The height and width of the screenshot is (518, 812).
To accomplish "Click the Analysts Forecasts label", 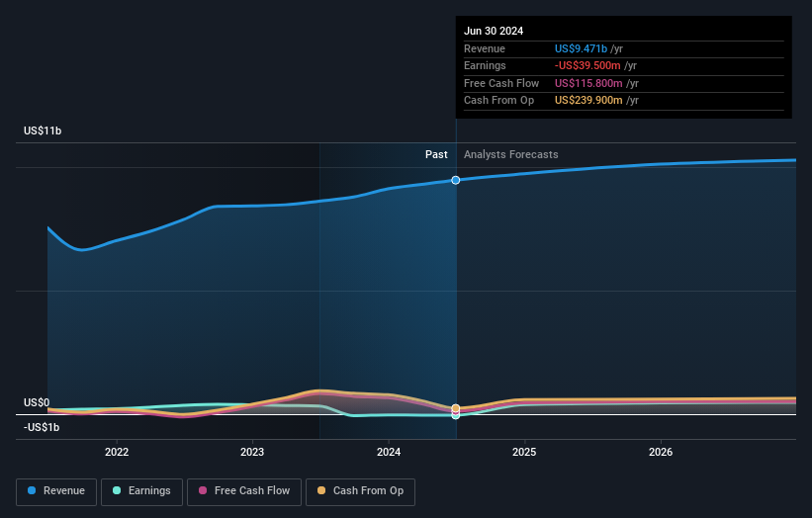I will [x=511, y=154].
